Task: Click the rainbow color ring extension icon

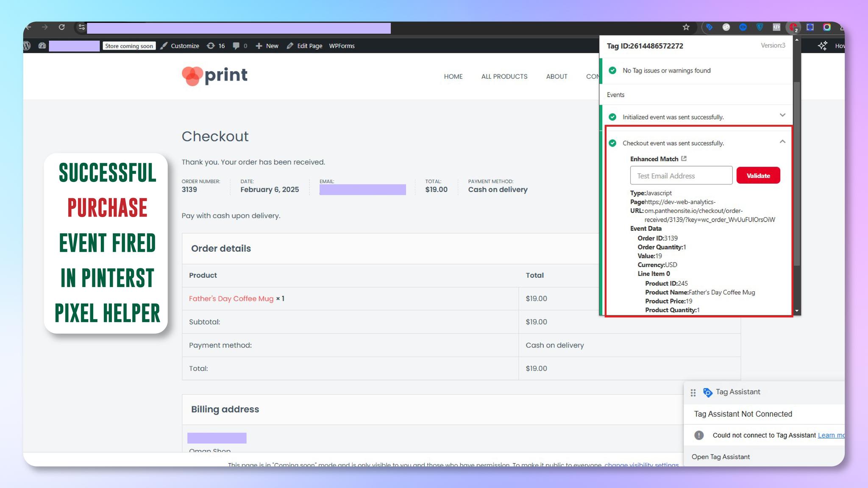Action: [x=827, y=27]
